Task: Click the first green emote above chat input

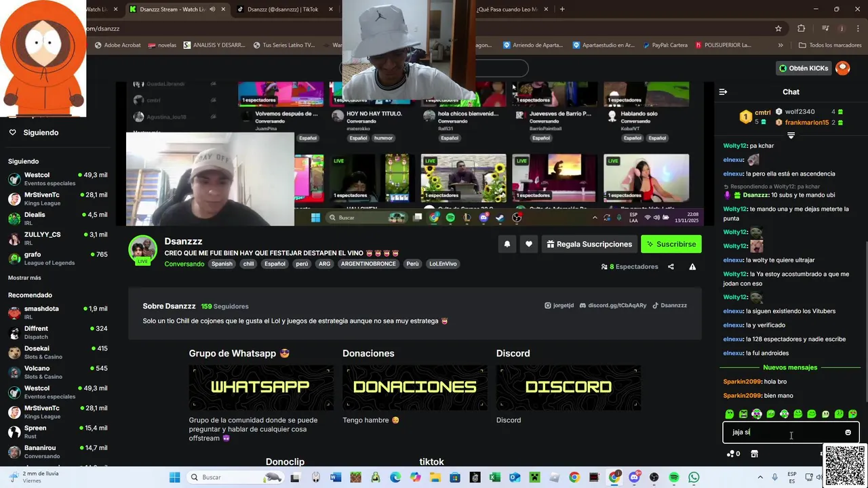Action: pyautogui.click(x=730, y=414)
